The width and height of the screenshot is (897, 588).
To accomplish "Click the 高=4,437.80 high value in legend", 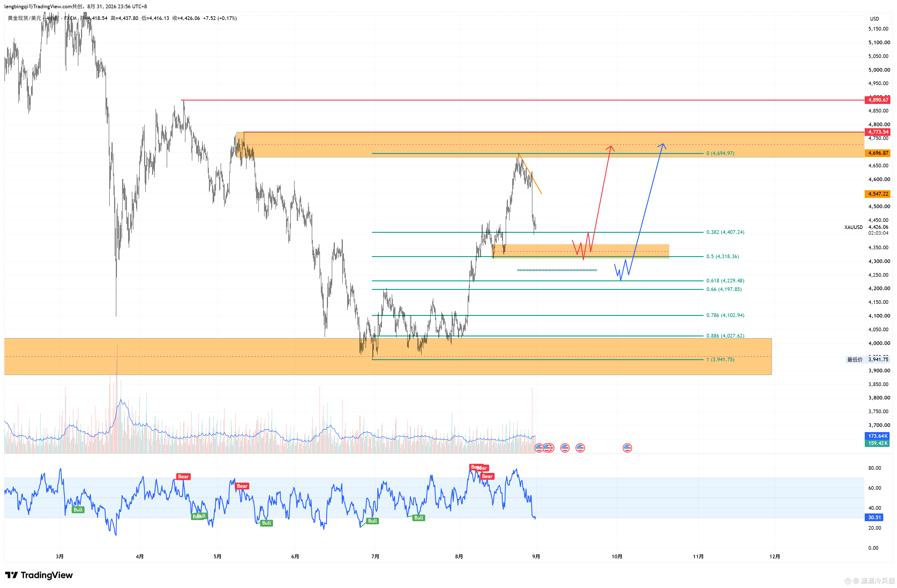I will [125, 18].
